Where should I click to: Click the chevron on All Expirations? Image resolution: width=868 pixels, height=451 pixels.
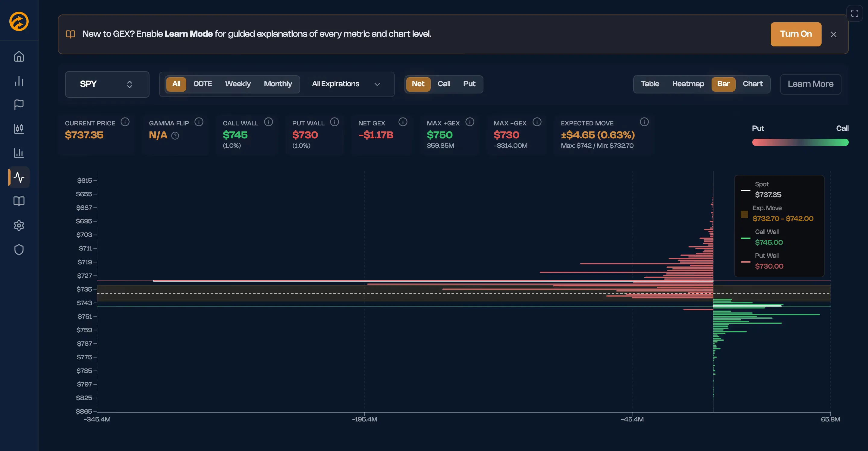pyautogui.click(x=377, y=84)
